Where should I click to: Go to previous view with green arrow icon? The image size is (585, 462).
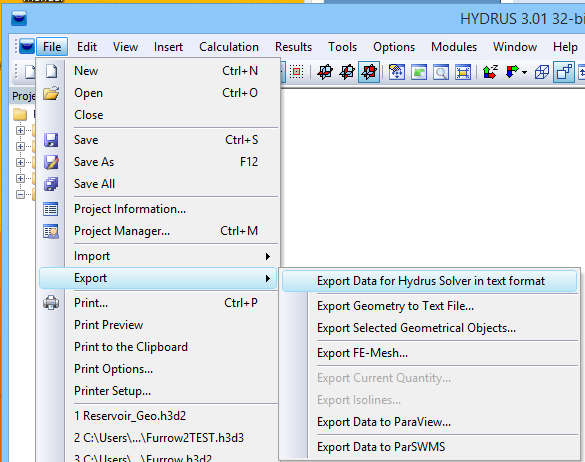click(419, 72)
